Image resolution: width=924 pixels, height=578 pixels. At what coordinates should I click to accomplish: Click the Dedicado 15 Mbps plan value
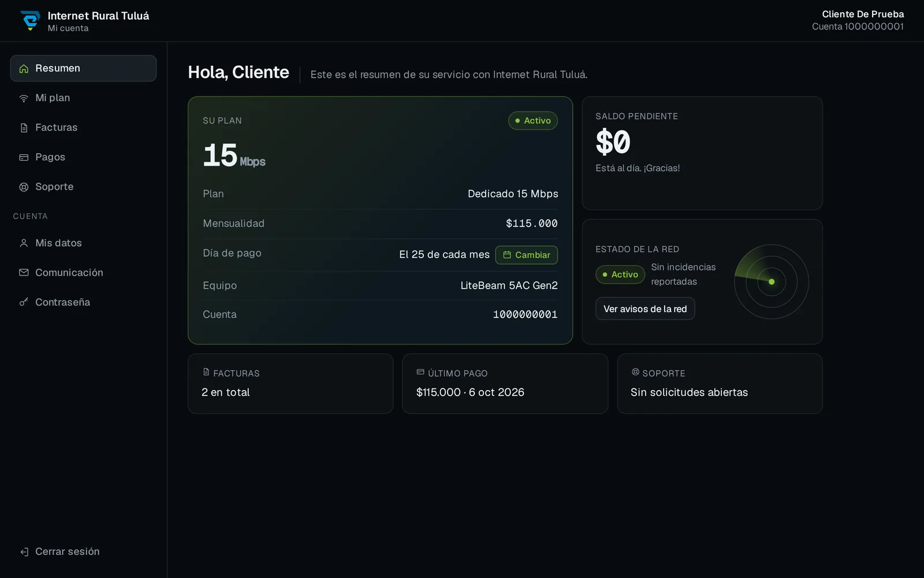(513, 194)
